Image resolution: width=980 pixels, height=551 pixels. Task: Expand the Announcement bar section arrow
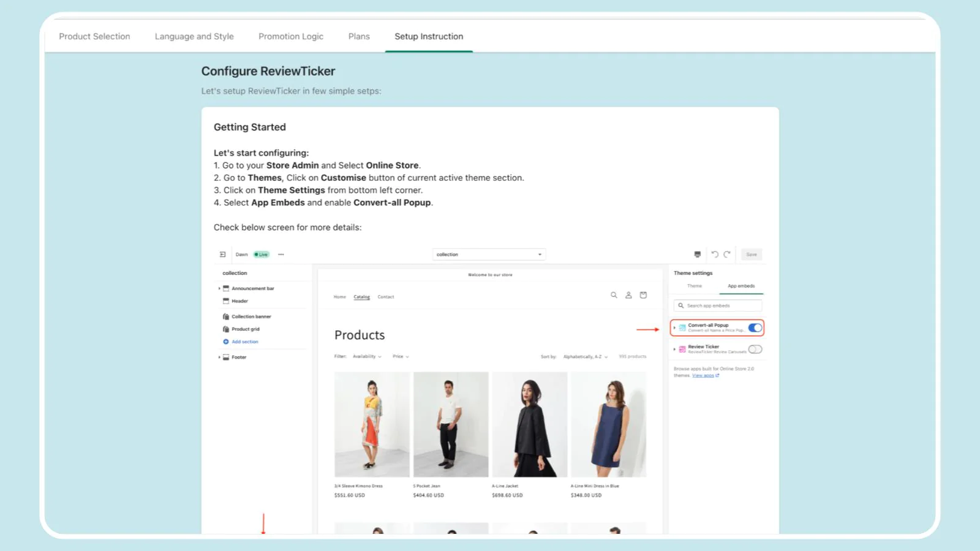[x=219, y=288]
